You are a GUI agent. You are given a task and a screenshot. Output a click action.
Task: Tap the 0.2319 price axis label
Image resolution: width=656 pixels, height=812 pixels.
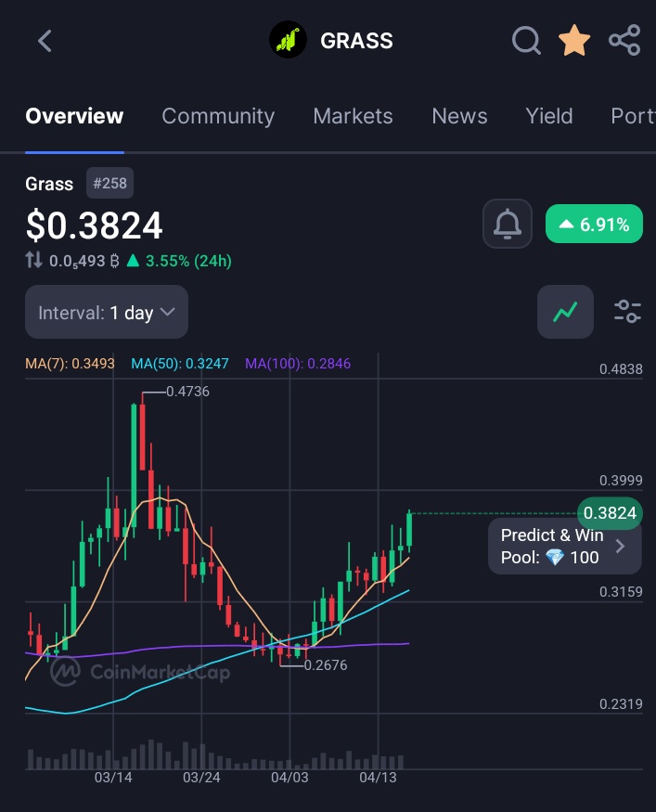(x=621, y=704)
